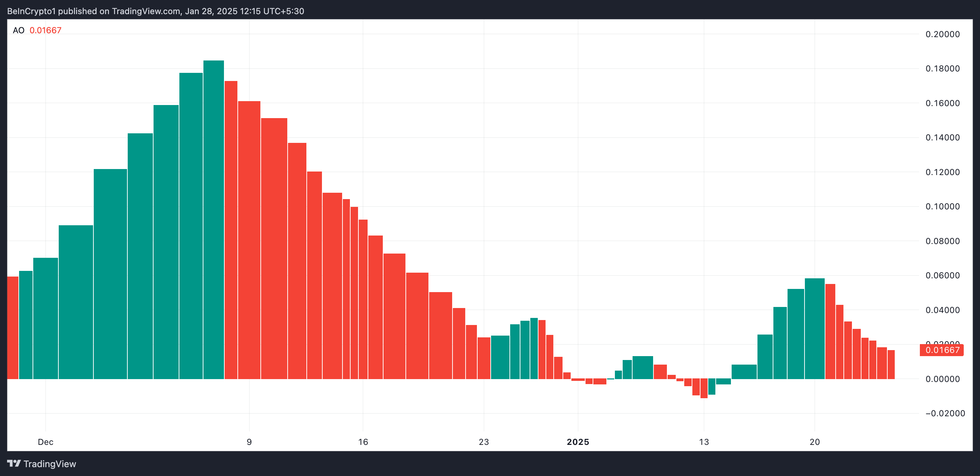Click the TradingView logo icon
The height and width of the screenshot is (476, 980).
tap(14, 464)
